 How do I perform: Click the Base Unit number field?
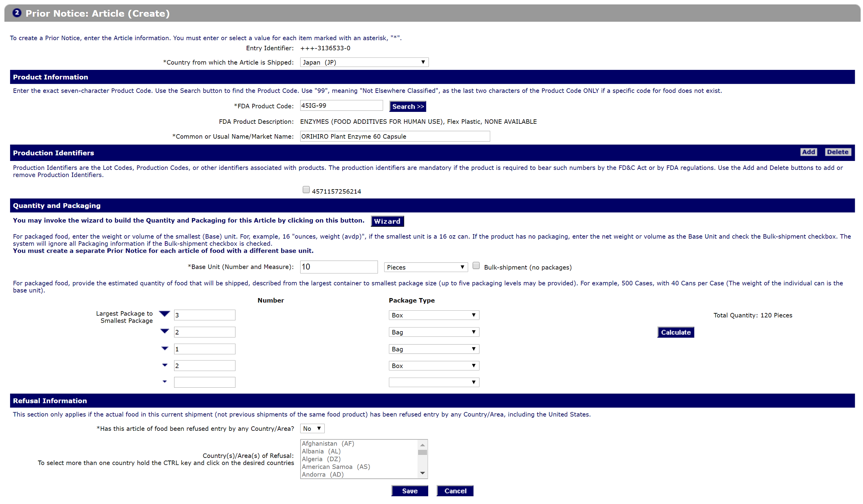tap(339, 267)
